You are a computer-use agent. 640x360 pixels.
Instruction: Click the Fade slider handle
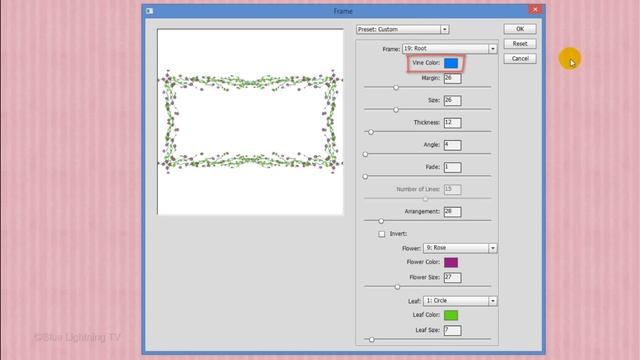[365, 176]
